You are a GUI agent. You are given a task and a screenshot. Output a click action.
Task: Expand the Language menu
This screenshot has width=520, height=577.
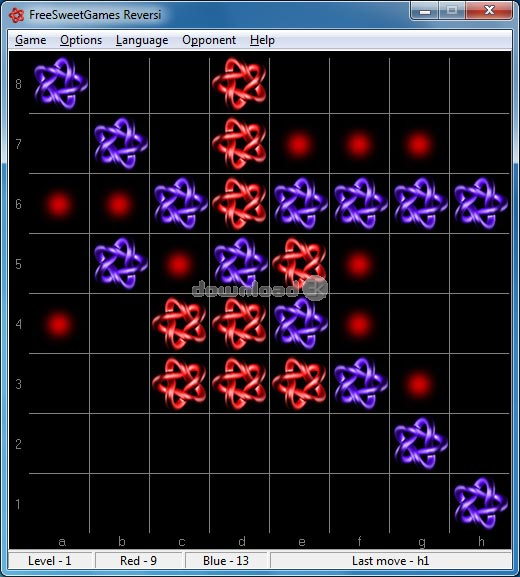142,40
